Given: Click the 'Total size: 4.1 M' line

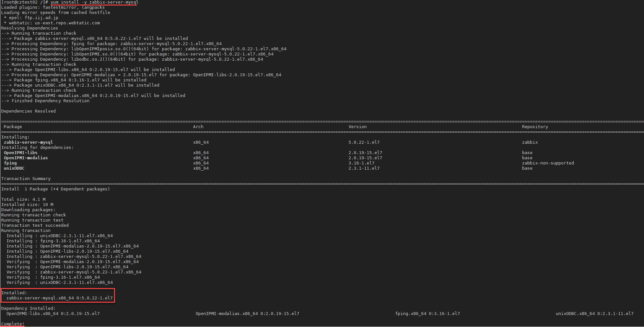Looking at the screenshot, I should coord(23,199).
